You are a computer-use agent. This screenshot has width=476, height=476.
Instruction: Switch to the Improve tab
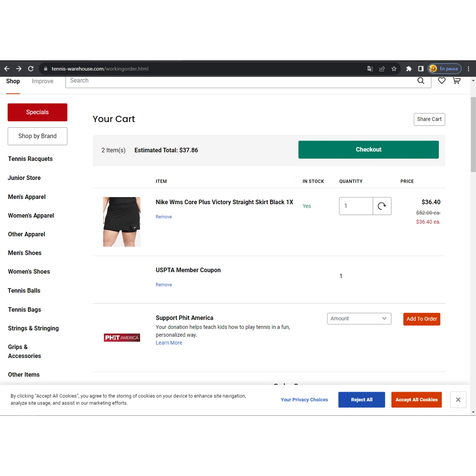(x=43, y=81)
